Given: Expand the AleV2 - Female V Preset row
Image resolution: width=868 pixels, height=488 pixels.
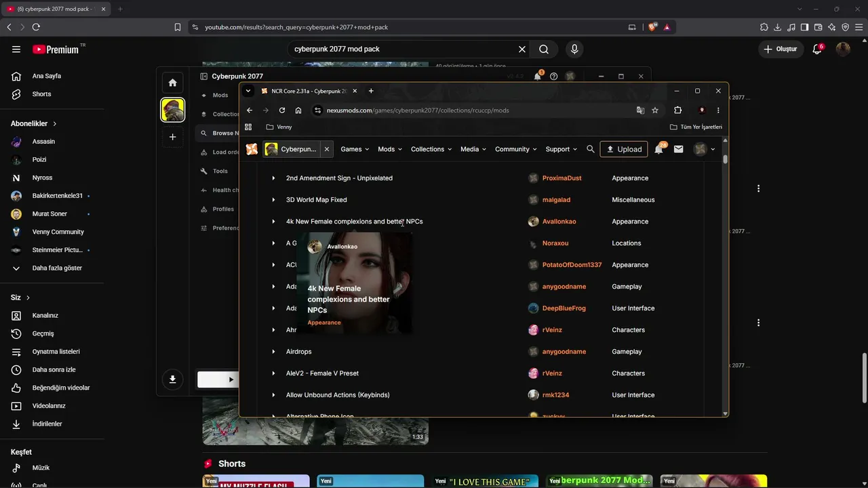Looking at the screenshot, I should click(273, 373).
